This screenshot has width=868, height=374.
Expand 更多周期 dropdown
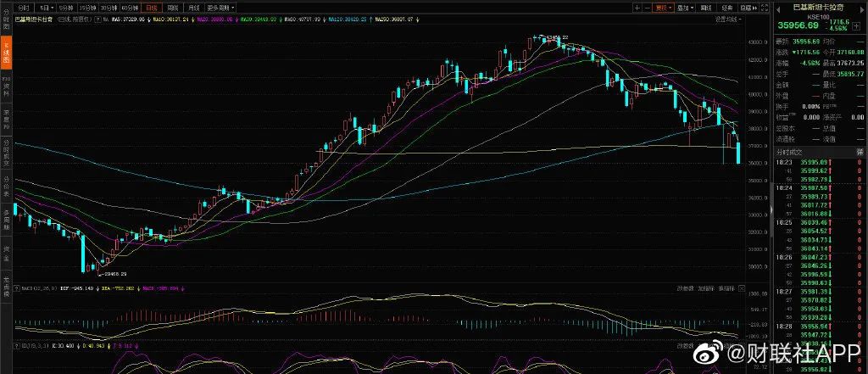point(221,8)
